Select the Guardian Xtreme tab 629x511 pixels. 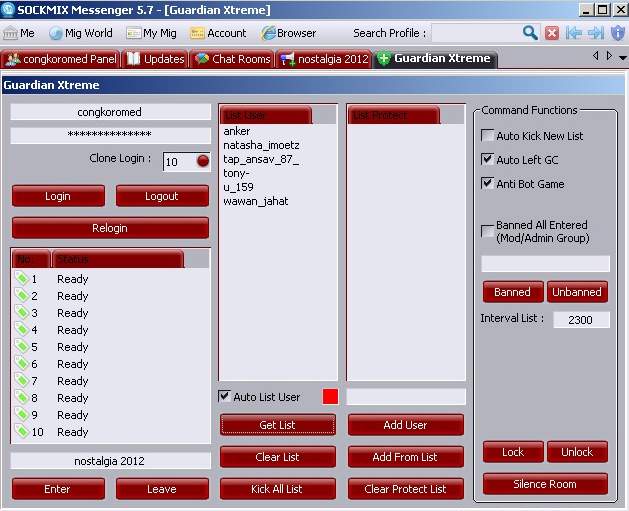435,59
